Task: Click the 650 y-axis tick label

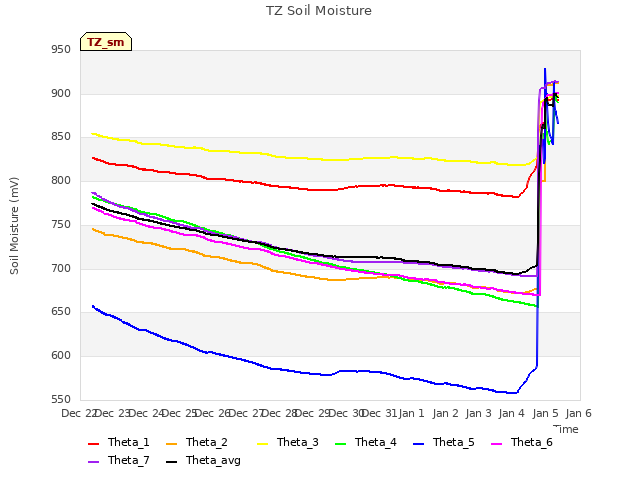Action: 61,312
